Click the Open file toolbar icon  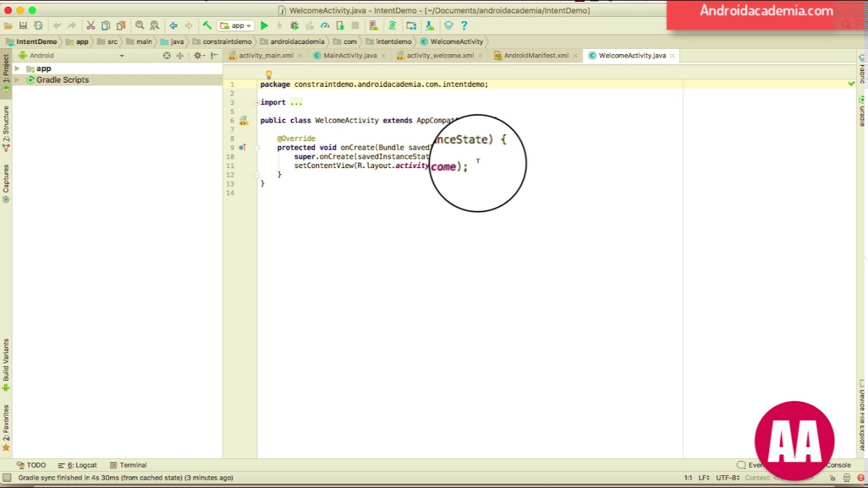pyautogui.click(x=8, y=26)
